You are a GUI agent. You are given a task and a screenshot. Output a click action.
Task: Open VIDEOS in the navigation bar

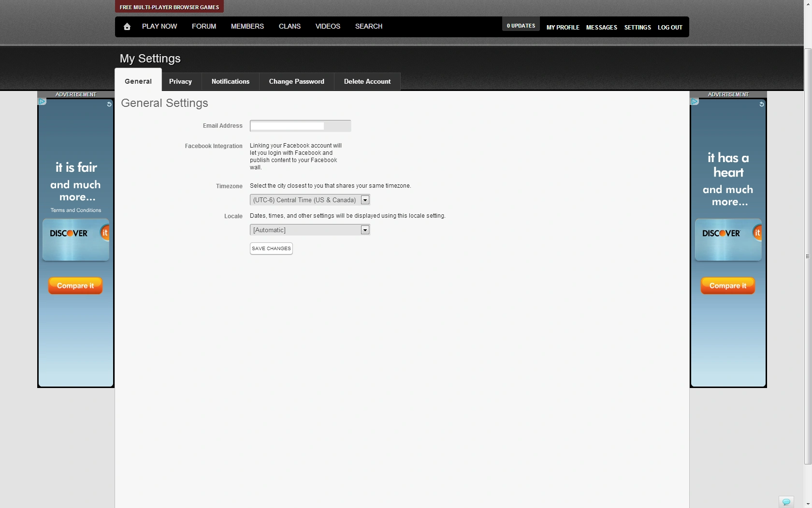[x=328, y=26]
